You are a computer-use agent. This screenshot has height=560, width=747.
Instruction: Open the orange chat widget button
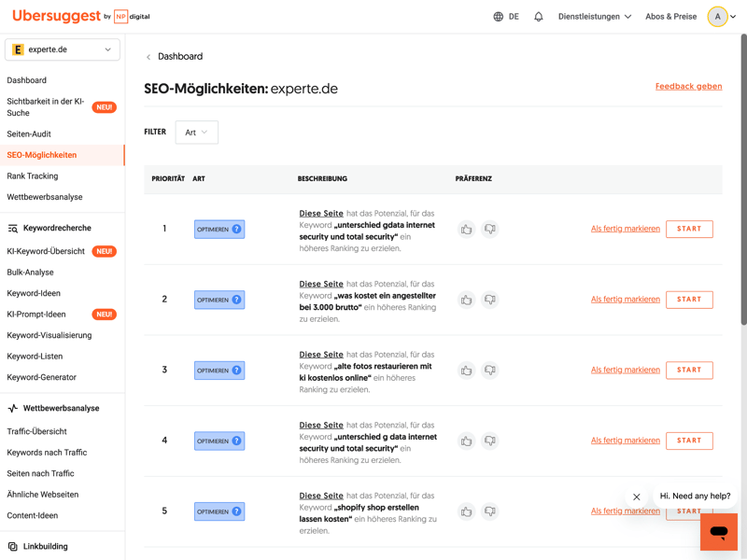click(x=718, y=532)
